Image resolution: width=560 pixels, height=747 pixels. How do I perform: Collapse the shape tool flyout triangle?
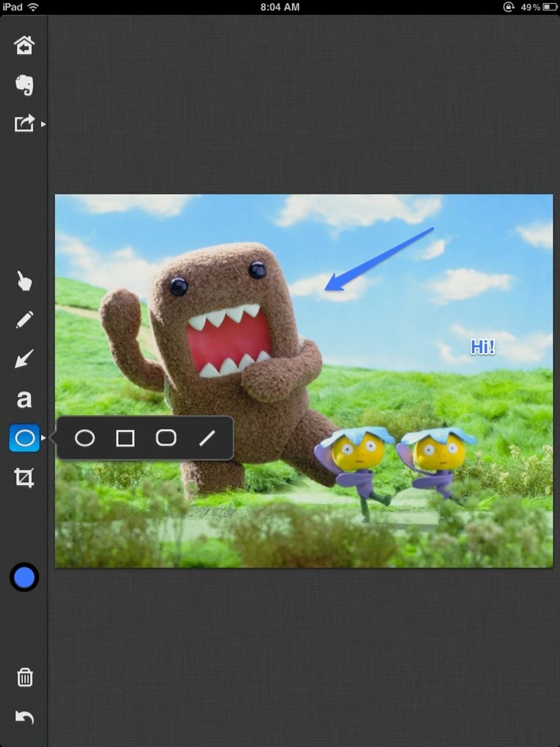coord(44,438)
